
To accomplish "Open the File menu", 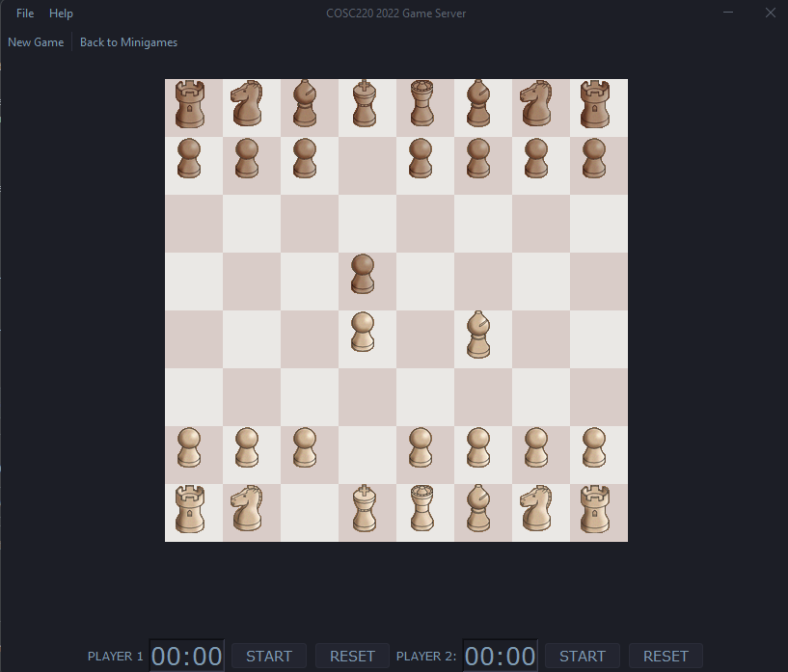I will [x=23, y=13].
